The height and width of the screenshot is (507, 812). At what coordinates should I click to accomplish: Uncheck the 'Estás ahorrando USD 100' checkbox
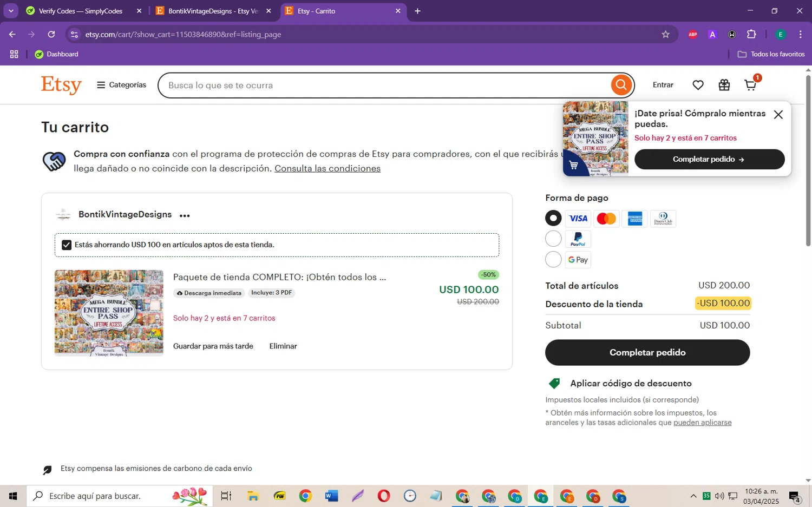tap(67, 245)
